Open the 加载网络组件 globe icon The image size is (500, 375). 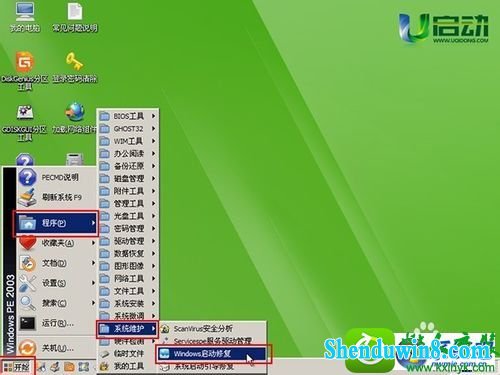point(75,118)
